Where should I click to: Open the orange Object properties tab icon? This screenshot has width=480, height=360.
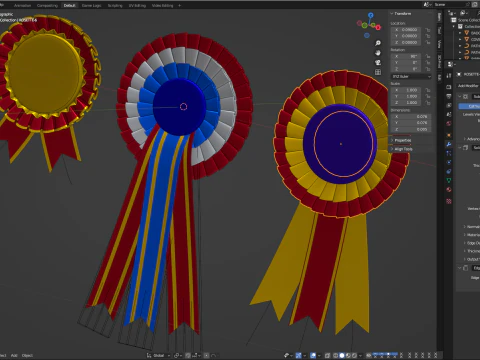coord(449,135)
